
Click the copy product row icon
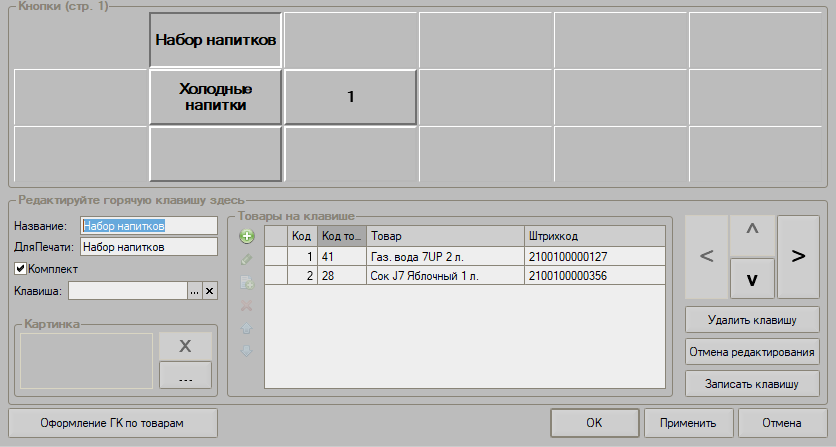tap(246, 283)
